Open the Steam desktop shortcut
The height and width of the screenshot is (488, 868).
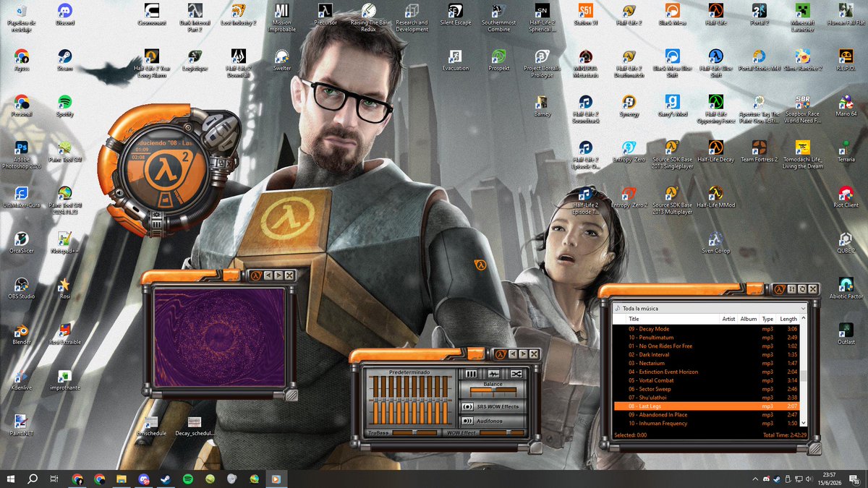(64, 60)
